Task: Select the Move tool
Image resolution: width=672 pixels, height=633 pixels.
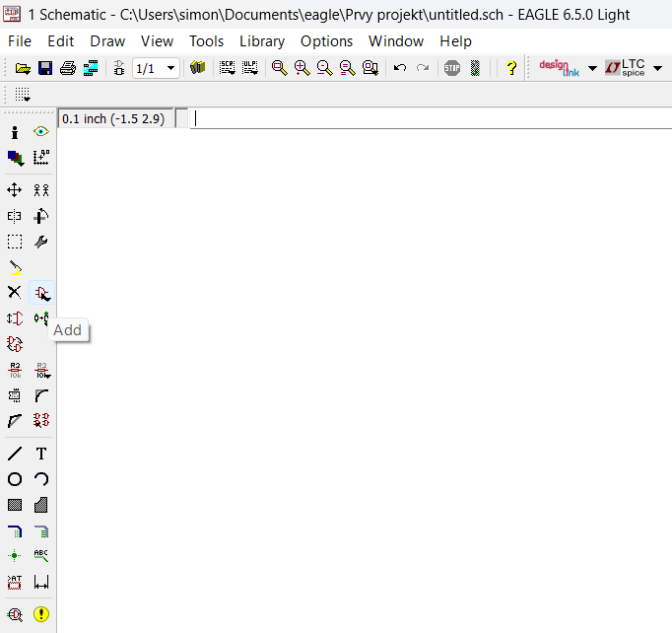Action: pyautogui.click(x=15, y=189)
